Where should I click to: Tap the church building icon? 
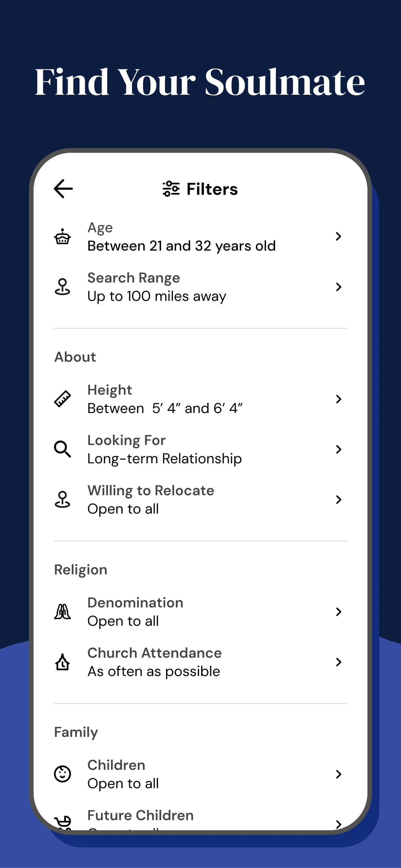(63, 662)
